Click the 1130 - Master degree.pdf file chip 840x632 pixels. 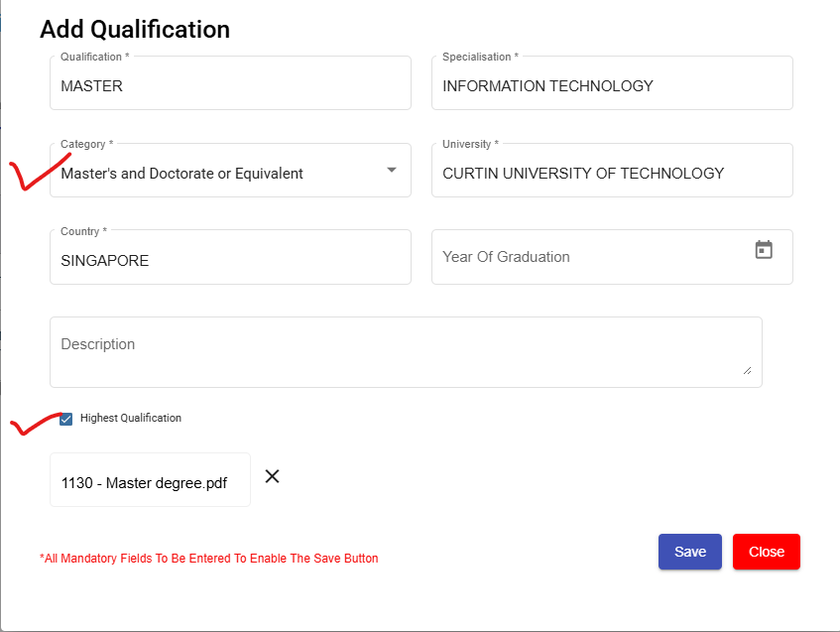pyautogui.click(x=145, y=483)
